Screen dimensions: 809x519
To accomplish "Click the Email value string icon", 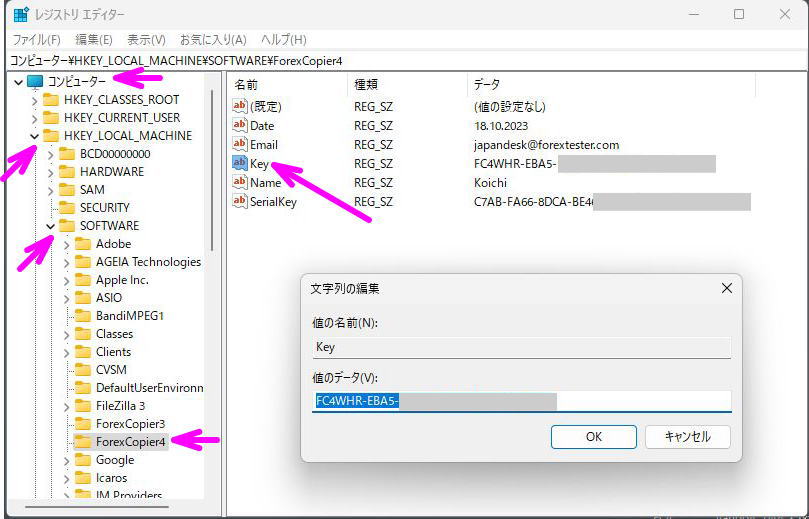I will [239, 144].
